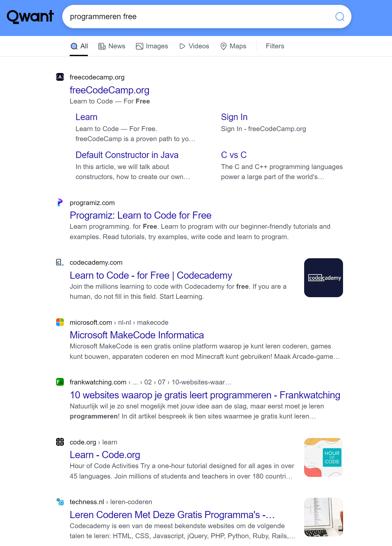Click the 'code.org › learn' breadcrumb
The width and height of the screenshot is (392, 546).
click(x=93, y=442)
